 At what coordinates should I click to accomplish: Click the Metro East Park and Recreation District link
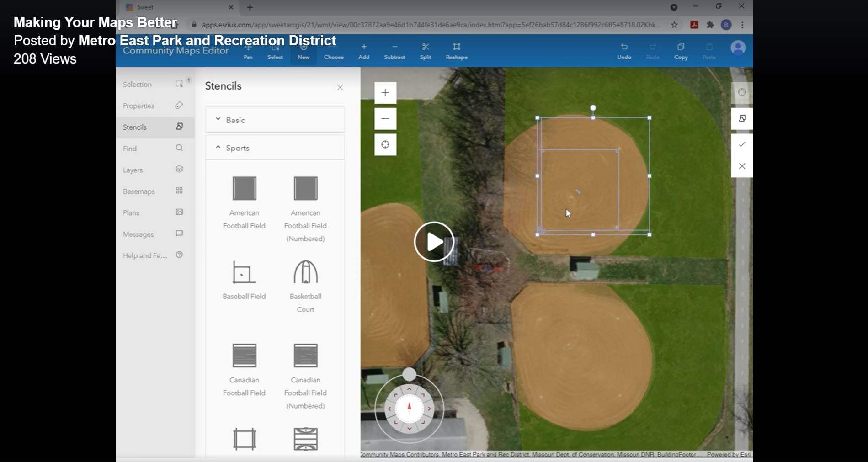pos(207,40)
